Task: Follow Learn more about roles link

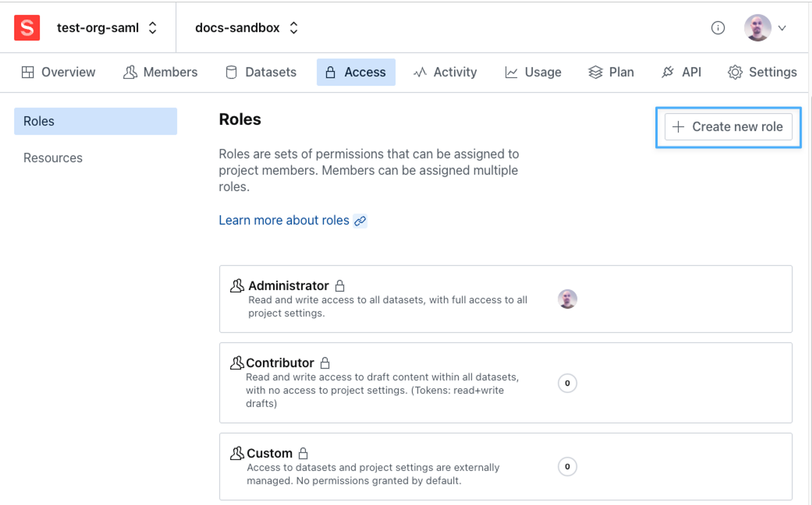Action: coord(284,220)
